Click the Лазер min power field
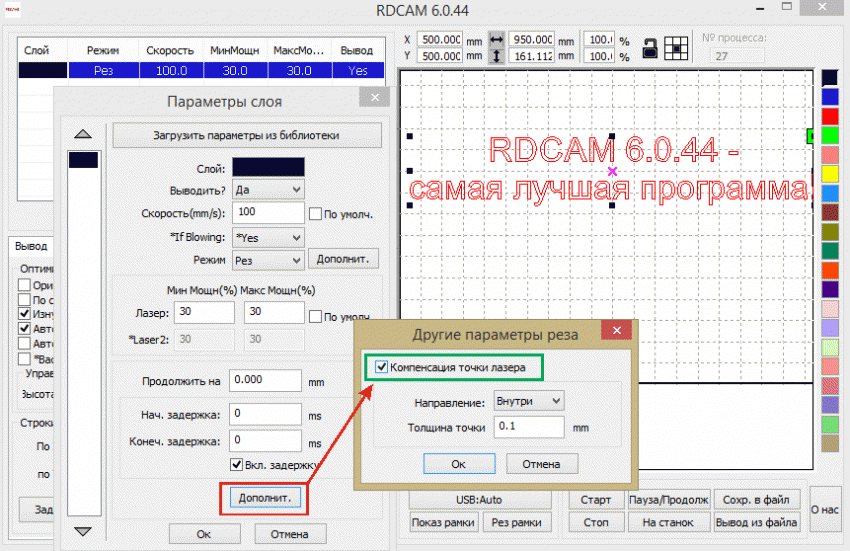Screen dimensions: 850x551 [204, 312]
